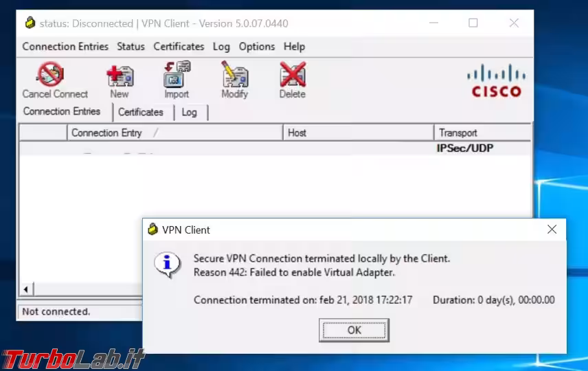Open the Certificates menu
The image size is (588, 371).
[x=179, y=47]
